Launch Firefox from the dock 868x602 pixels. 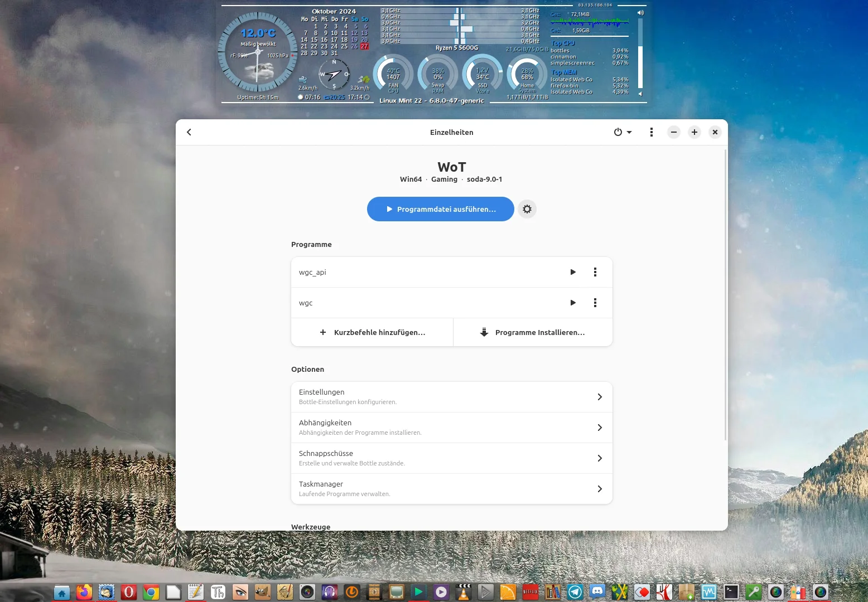tap(84, 592)
